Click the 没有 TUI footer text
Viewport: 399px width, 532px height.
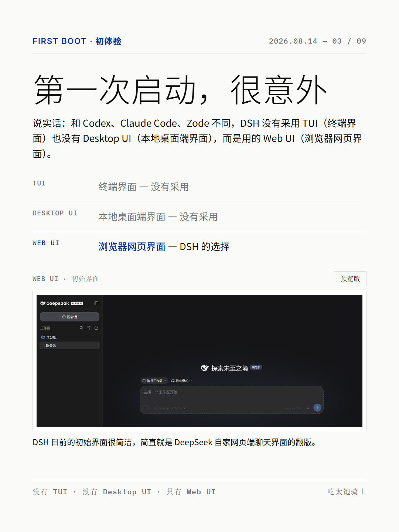50,492
